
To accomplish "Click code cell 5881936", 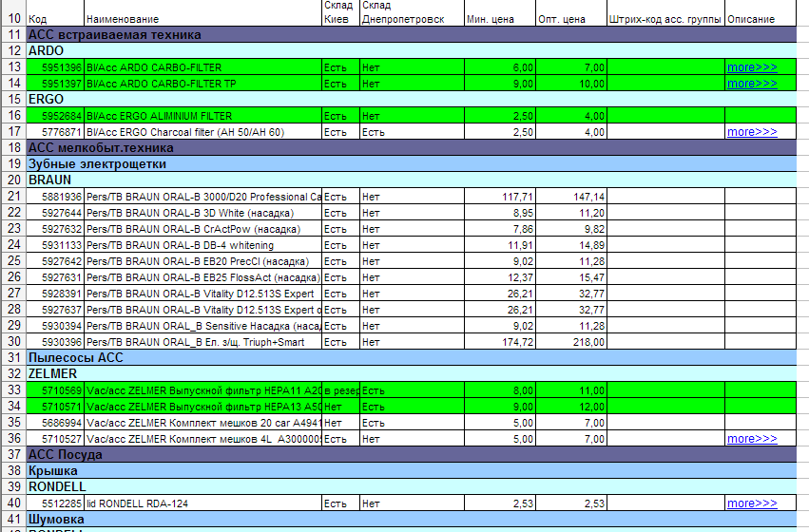I will [x=55, y=197].
